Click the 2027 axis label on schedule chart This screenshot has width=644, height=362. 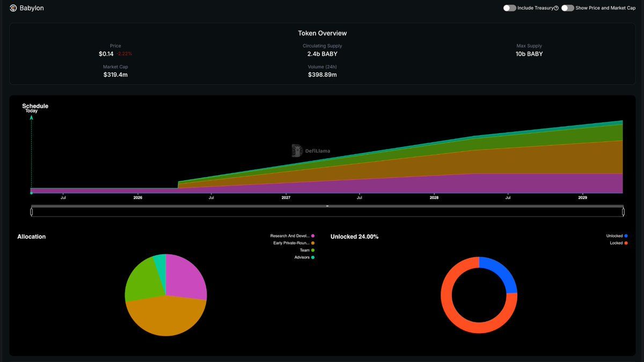click(286, 198)
